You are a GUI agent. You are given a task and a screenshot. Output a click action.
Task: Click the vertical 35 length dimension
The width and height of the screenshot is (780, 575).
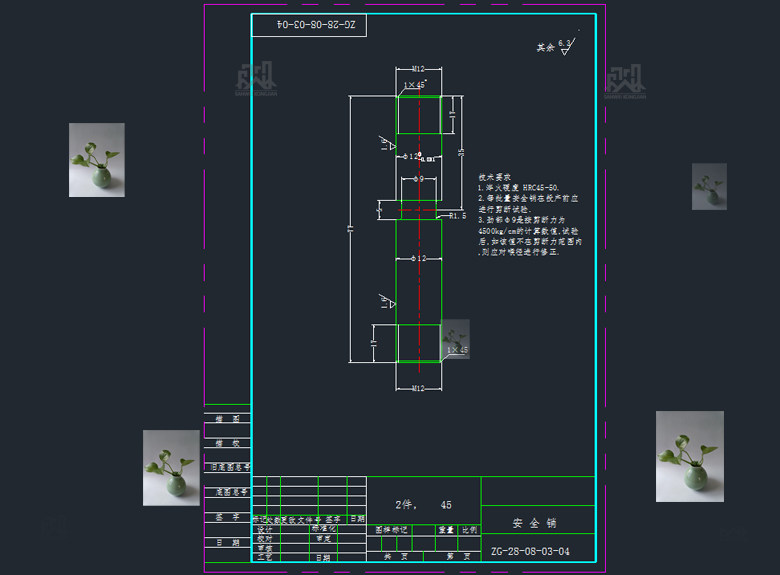(461, 153)
